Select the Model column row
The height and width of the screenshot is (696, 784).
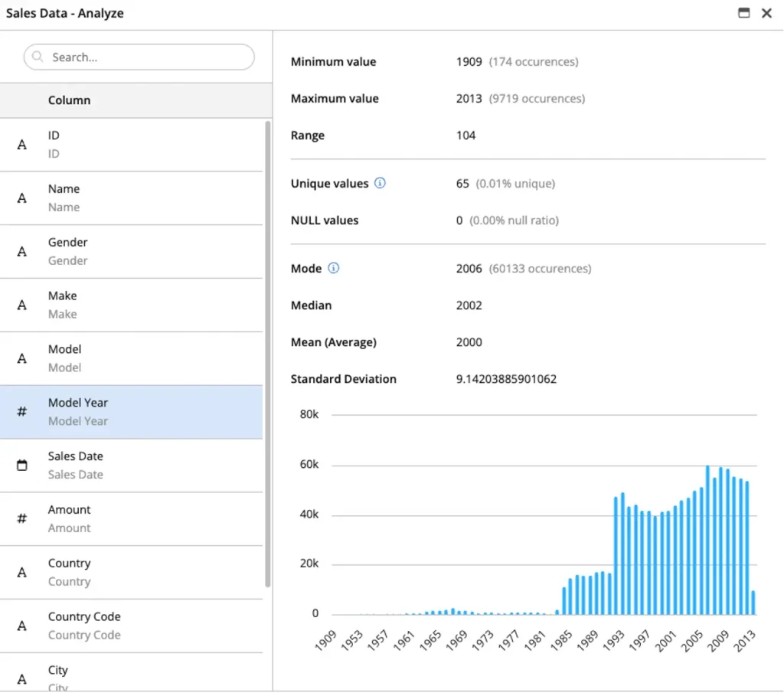[132, 358]
